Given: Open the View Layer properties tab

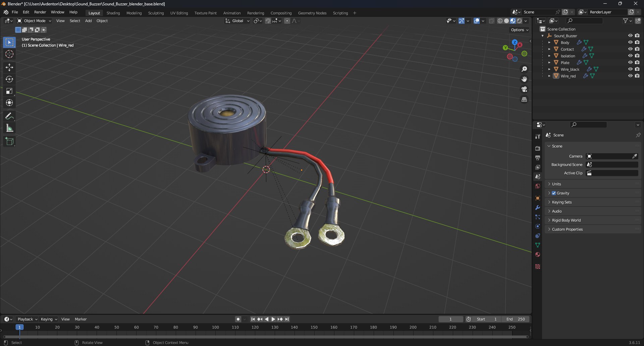Looking at the screenshot, I should click(x=538, y=167).
